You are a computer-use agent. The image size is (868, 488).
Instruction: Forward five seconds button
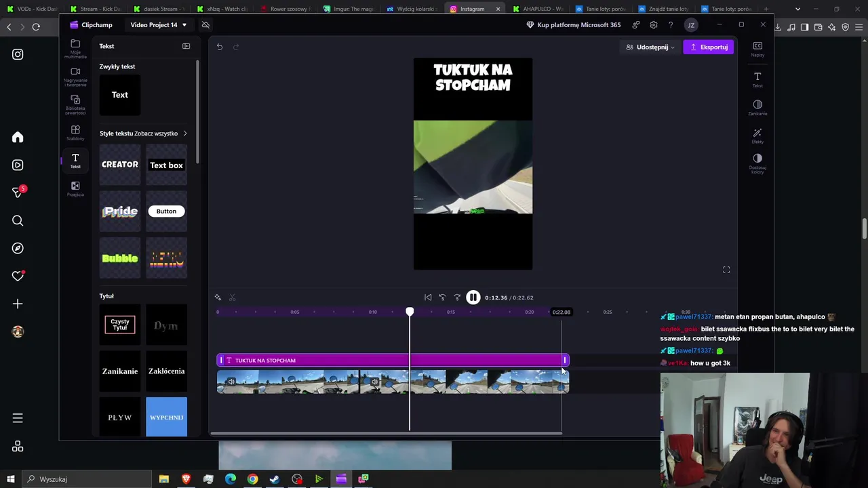tap(457, 298)
